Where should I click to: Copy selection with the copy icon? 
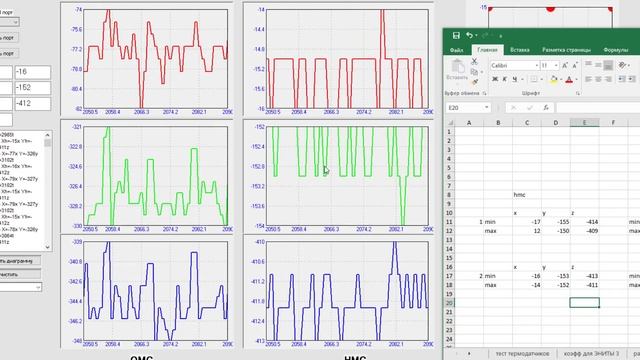click(474, 72)
